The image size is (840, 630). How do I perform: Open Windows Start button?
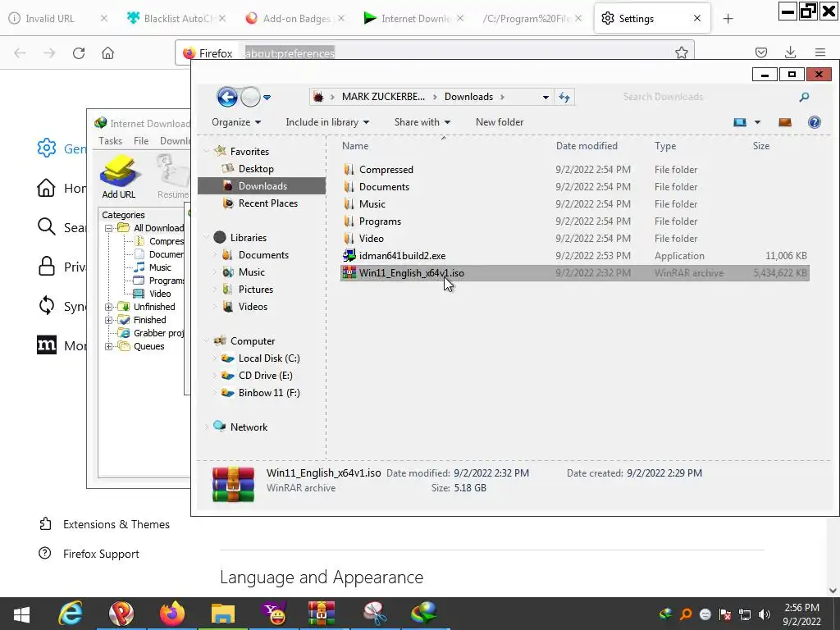tap(21, 614)
